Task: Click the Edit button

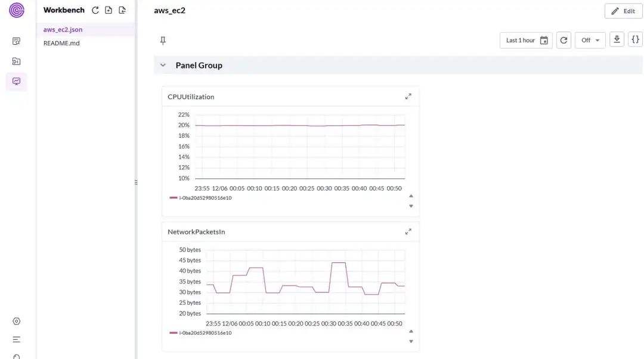Action: (x=623, y=11)
